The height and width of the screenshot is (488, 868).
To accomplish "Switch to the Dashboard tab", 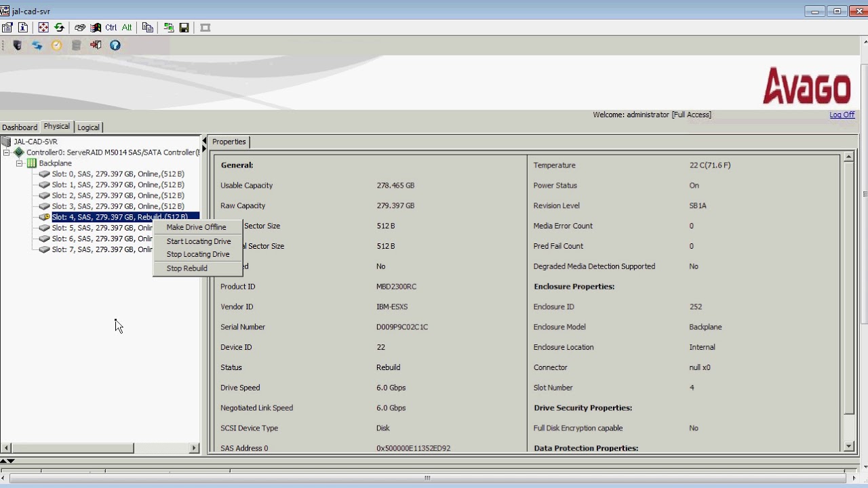I will point(20,127).
